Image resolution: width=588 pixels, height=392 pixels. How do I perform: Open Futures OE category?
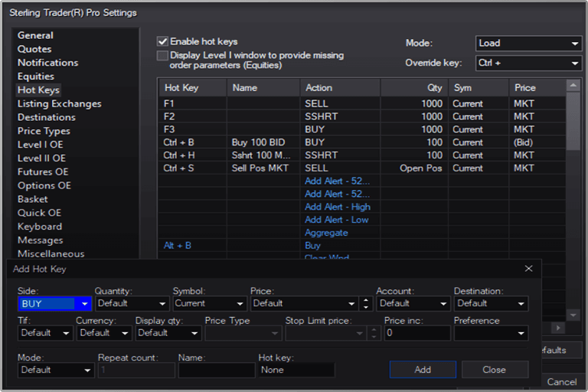pyautogui.click(x=43, y=171)
